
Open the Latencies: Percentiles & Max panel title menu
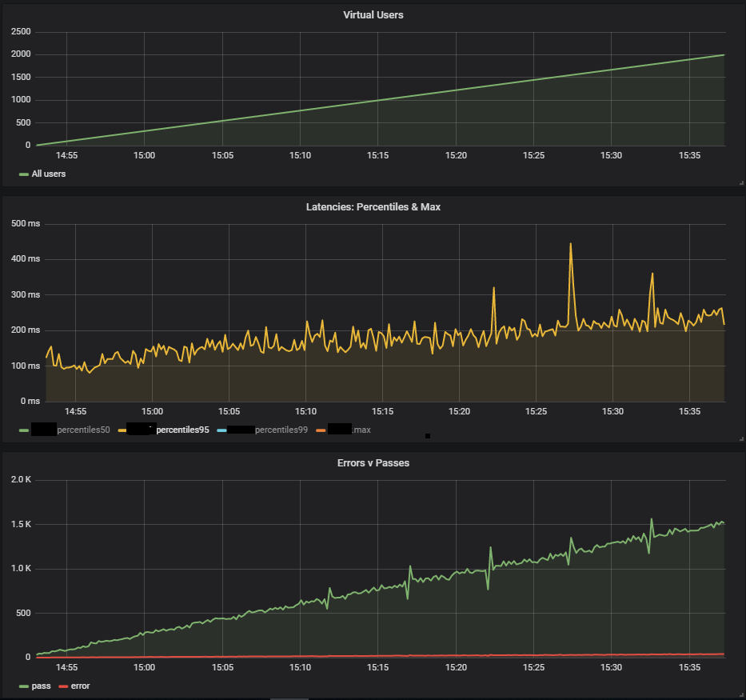pos(373,207)
